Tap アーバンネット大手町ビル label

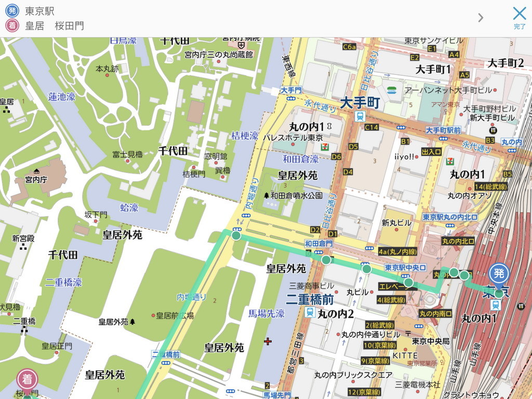click(x=448, y=90)
